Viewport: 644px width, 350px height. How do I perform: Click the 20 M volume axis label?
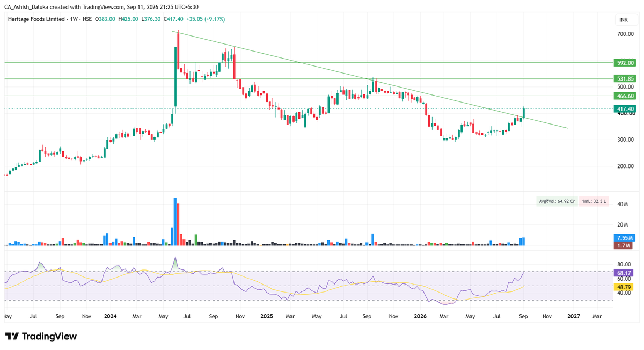[x=623, y=224]
